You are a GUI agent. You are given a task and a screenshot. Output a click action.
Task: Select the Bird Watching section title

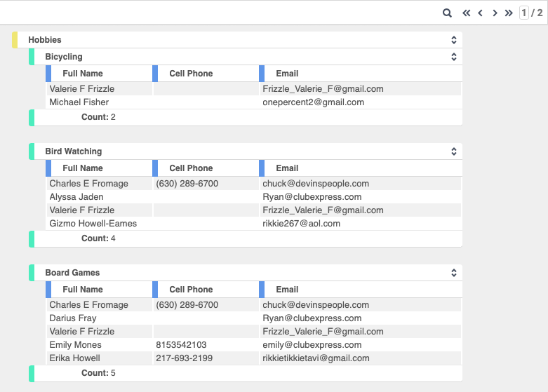[x=74, y=151]
